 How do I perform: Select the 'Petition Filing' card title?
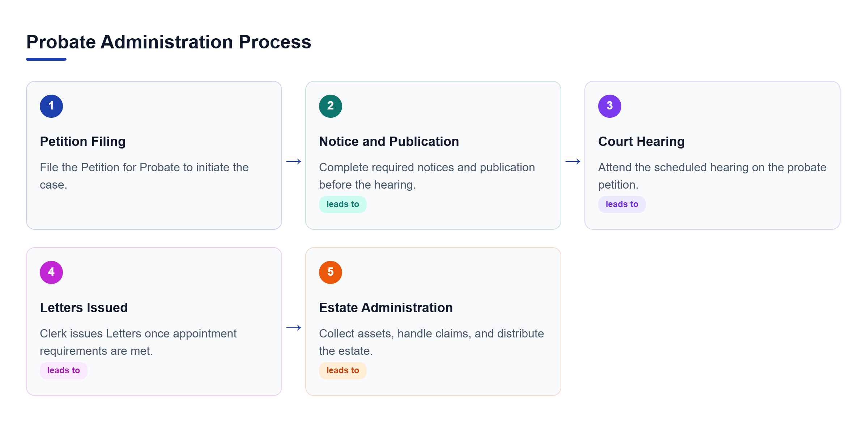coord(83,142)
